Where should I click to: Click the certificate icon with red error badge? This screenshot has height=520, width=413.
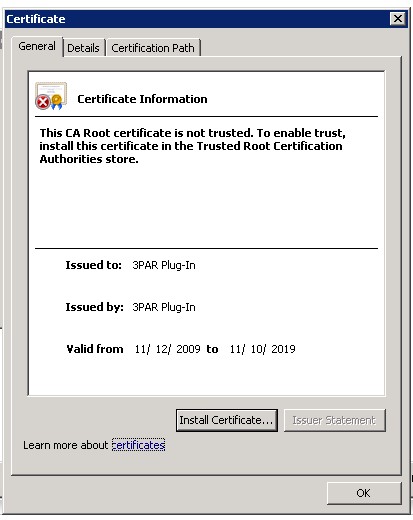tap(51, 96)
